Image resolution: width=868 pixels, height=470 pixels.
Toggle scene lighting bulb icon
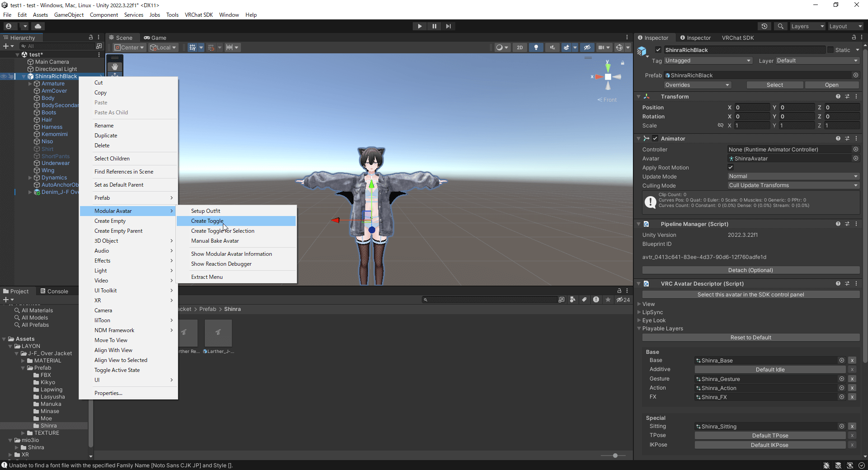coord(536,47)
